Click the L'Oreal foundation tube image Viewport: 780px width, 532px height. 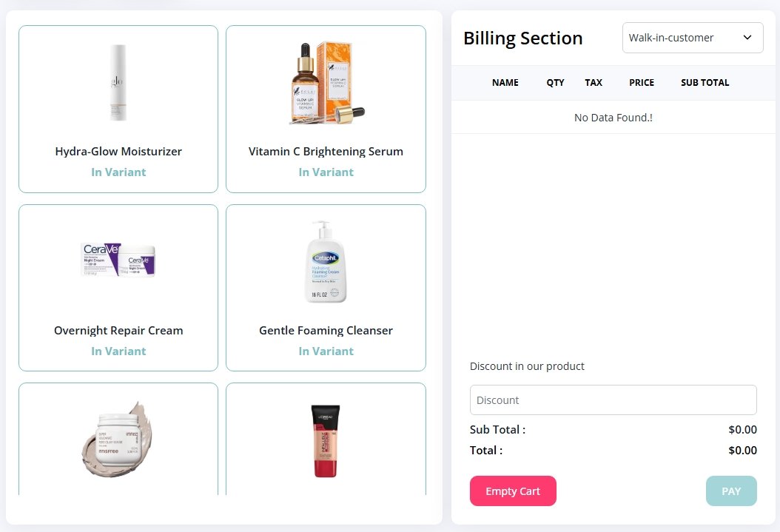point(326,441)
